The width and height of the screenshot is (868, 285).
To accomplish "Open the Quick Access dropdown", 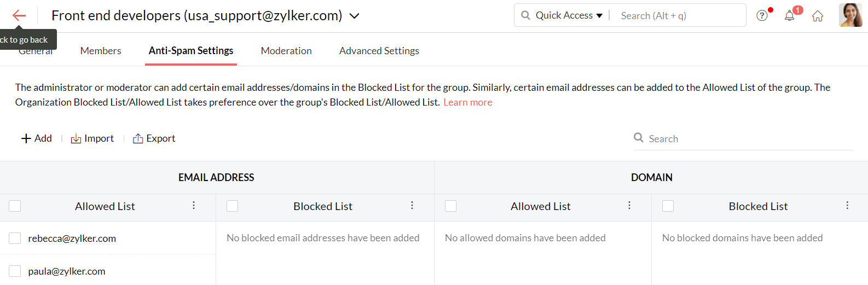I will coord(569,15).
